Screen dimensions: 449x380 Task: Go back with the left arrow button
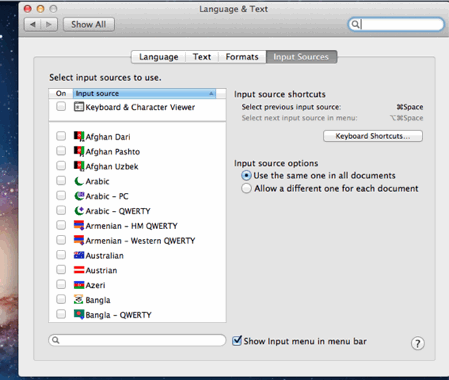(33, 24)
